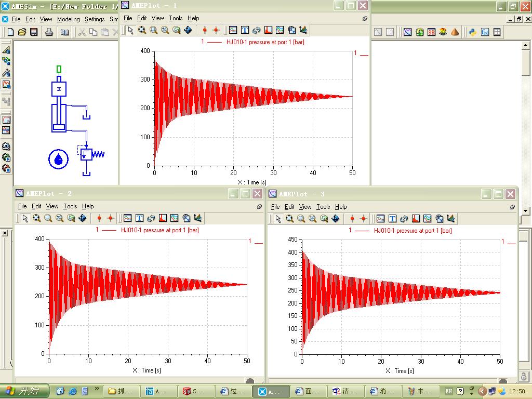532x399 pixels.
Task: Click the mass component block in sketch
Action: (59, 89)
